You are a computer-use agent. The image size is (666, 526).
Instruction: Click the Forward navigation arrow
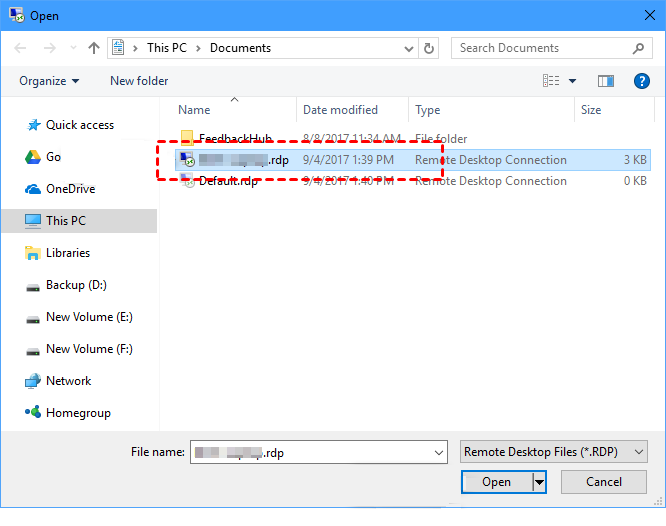coord(50,48)
